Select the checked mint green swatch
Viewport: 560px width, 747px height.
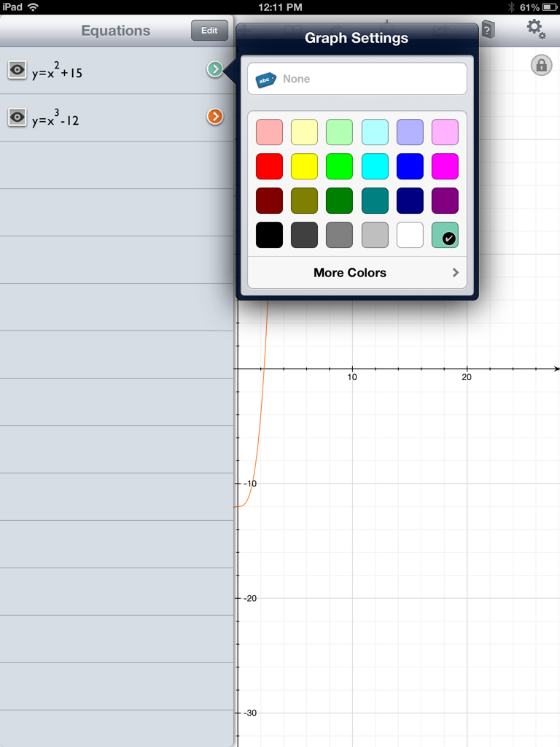coord(446,235)
